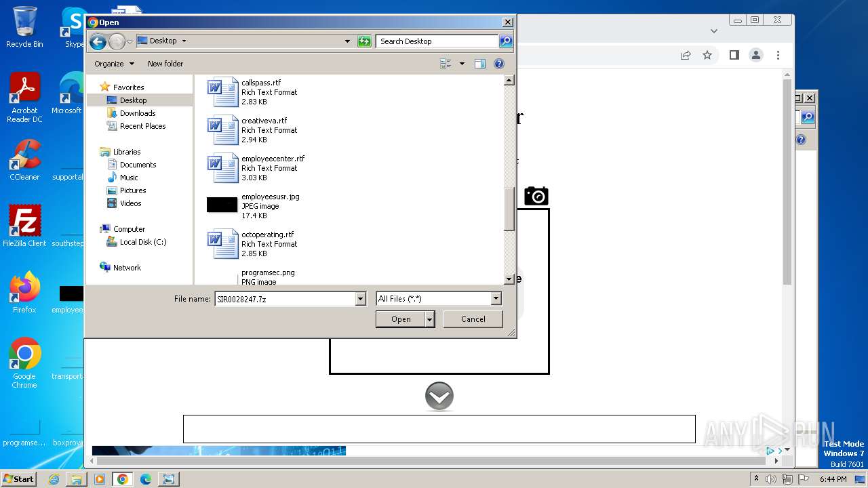
Task: Open Chrome three-dot menu
Action: (778, 55)
